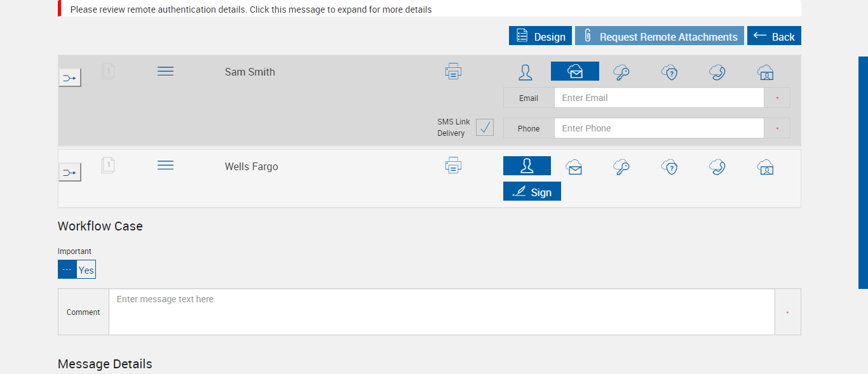
Task: Click the Design button
Action: pos(540,36)
